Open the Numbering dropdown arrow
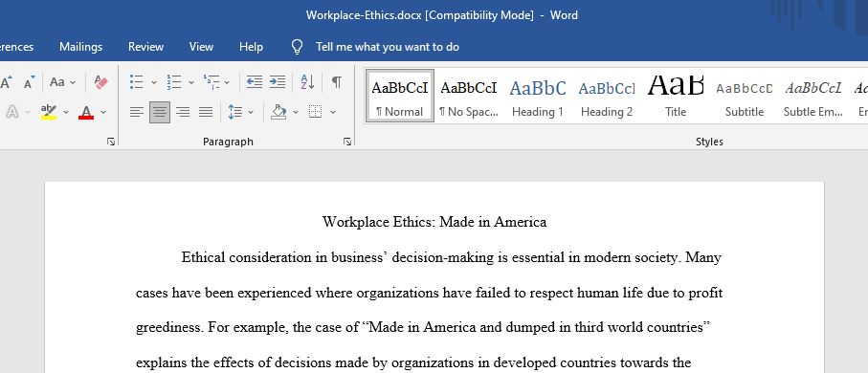The height and width of the screenshot is (373, 868). [191, 82]
